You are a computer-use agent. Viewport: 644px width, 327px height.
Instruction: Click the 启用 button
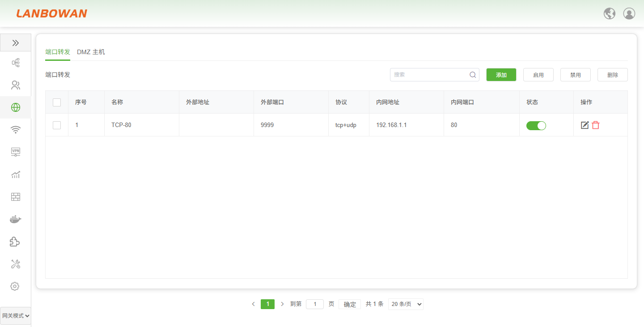[538, 75]
